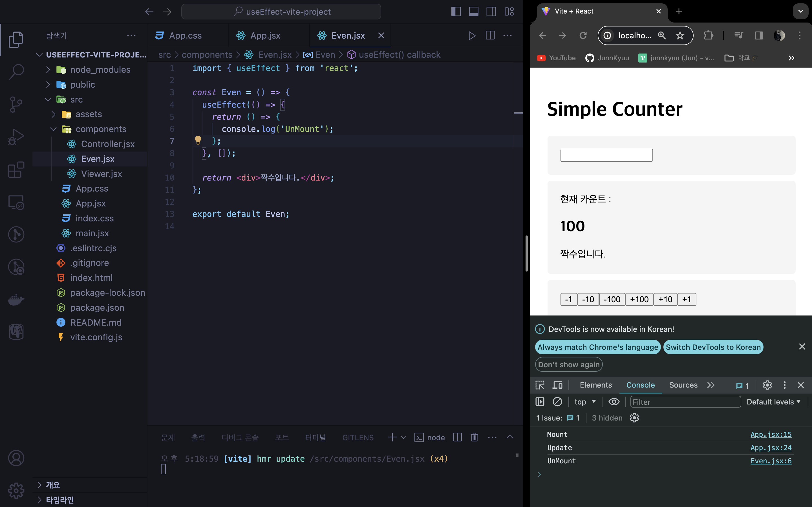Kill terminal with trash icon

tap(474, 437)
